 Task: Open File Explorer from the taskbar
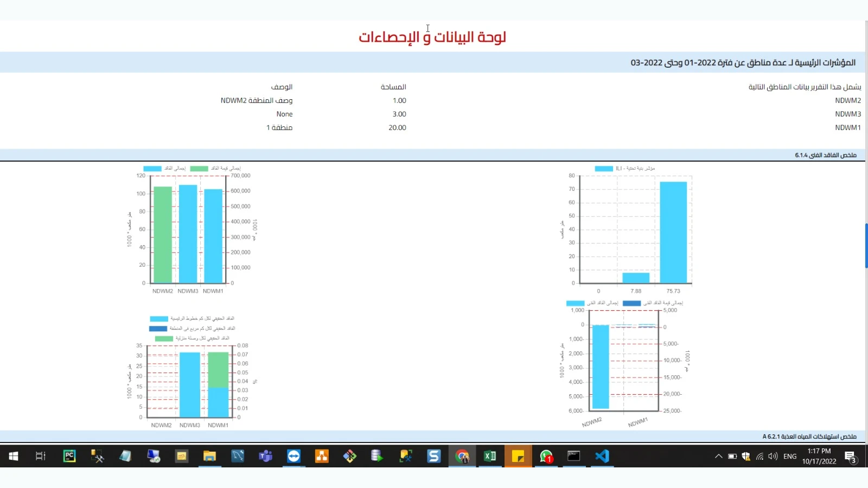pos(209,456)
